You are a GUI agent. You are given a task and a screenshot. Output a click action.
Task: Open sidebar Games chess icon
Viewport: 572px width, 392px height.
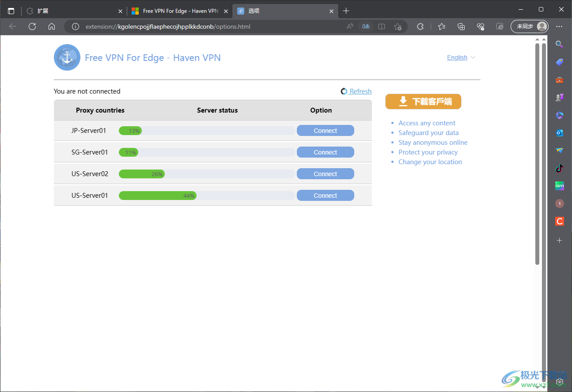pos(560,98)
